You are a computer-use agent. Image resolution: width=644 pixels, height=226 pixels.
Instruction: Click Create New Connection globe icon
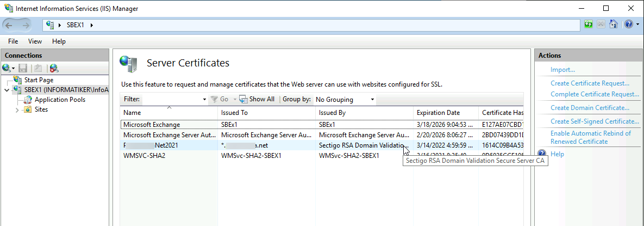(x=6, y=68)
